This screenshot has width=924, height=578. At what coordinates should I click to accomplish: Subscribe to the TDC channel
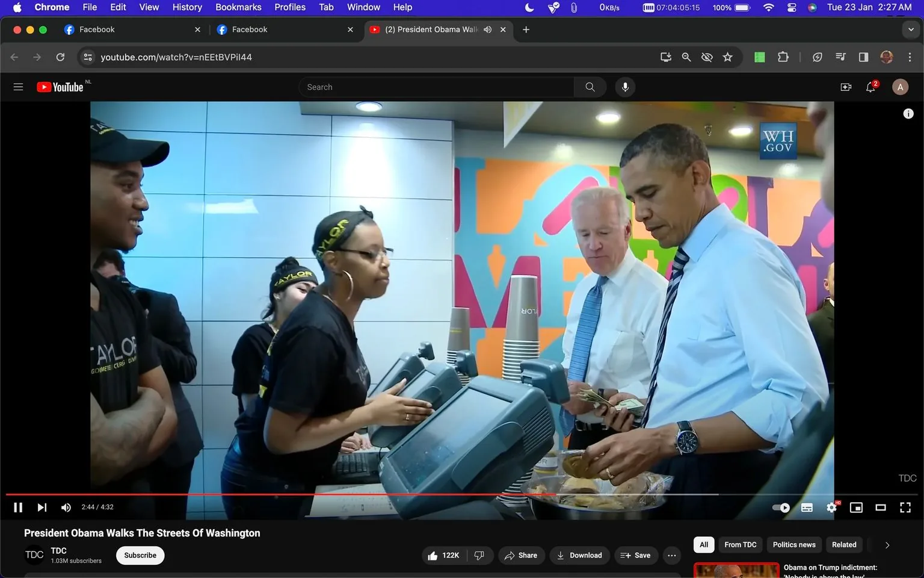click(x=140, y=555)
